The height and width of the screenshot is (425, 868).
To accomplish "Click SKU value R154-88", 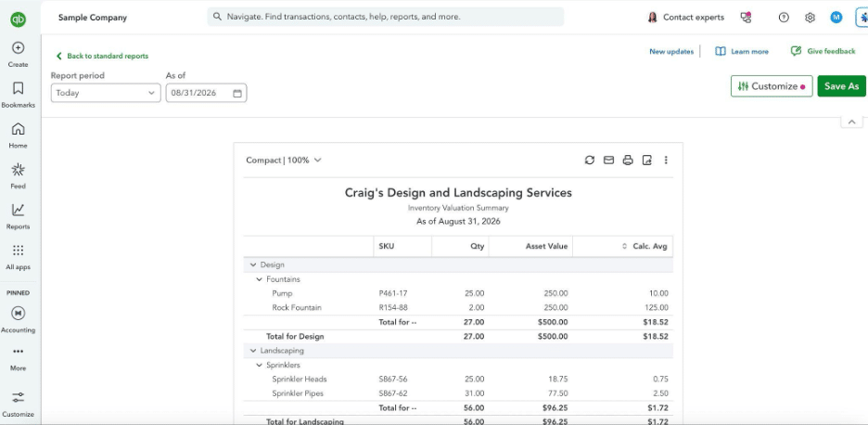I will pyautogui.click(x=393, y=307).
